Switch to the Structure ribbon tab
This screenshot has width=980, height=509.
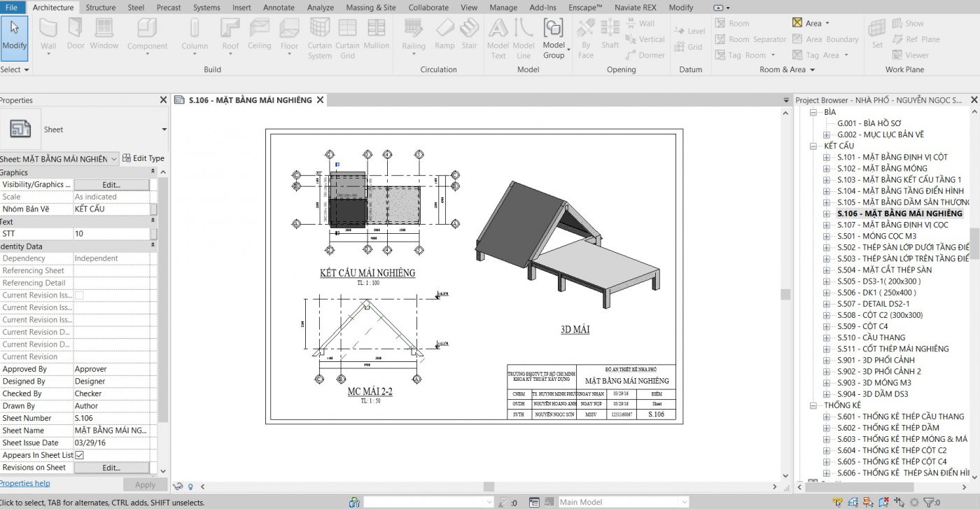pos(101,8)
